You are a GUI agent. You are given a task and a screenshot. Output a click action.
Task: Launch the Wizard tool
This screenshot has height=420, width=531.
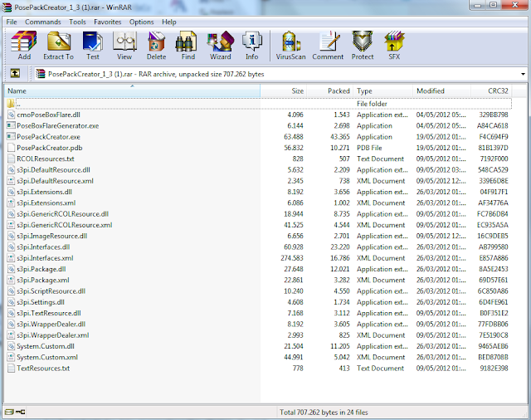[x=221, y=46]
